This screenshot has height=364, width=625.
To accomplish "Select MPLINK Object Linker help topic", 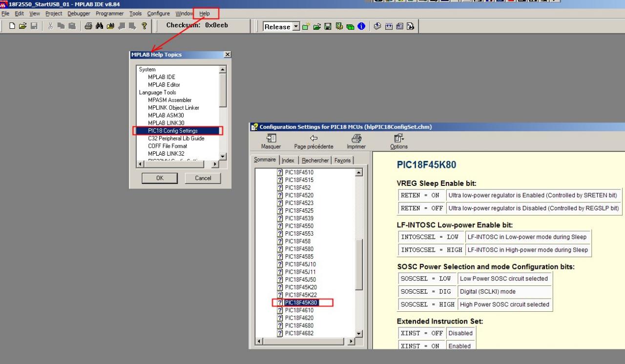I will click(x=173, y=108).
